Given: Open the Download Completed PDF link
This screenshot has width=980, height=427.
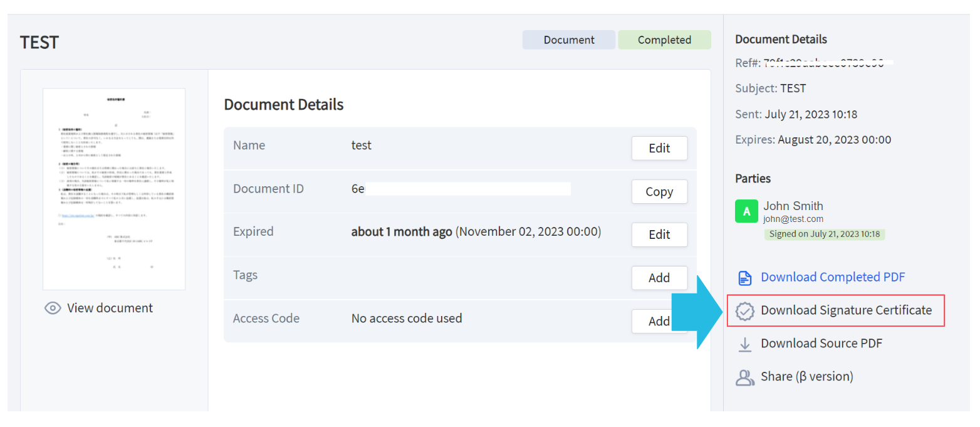Looking at the screenshot, I should (832, 277).
